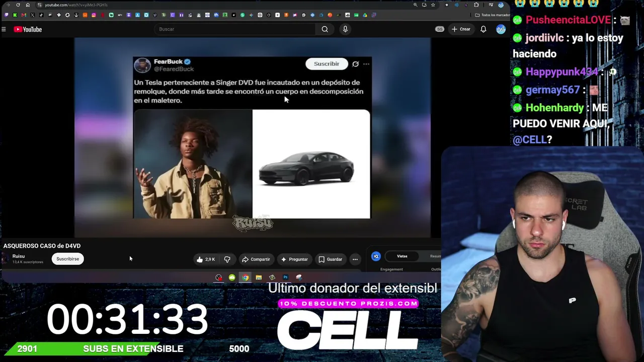Click the Preguntar button

[294, 259]
